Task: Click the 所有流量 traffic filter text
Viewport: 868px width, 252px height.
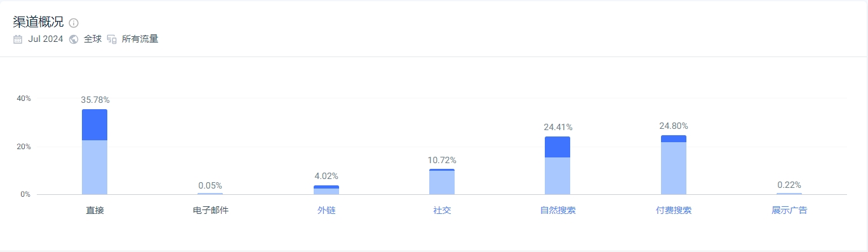Action: tap(140, 39)
